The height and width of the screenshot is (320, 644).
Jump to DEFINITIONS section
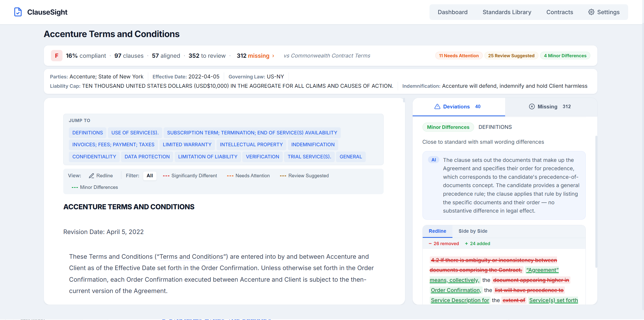point(87,133)
